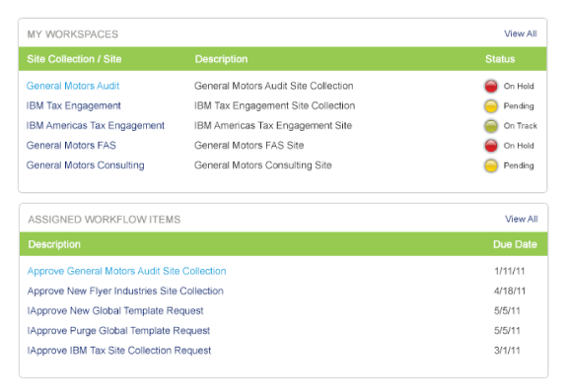Screen dimensions: 566x392
Task: Select text General Motors Consulting Site
Action: [262, 165]
